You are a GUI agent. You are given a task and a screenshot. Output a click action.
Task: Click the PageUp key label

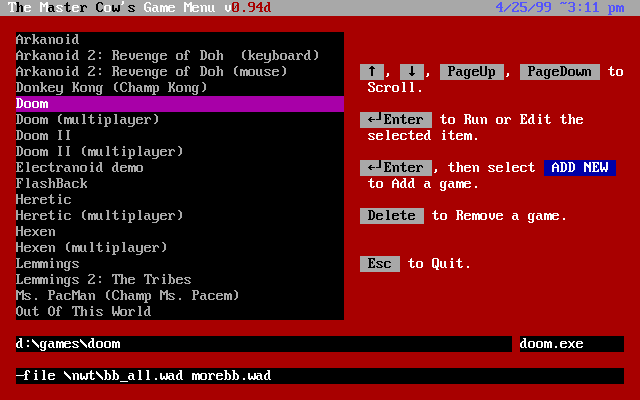click(471, 72)
